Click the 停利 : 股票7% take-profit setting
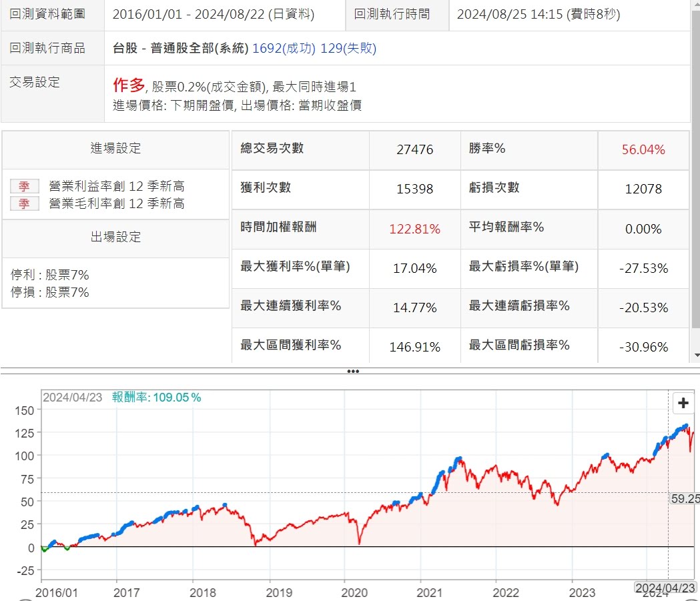The image size is (700, 601). pos(50,275)
